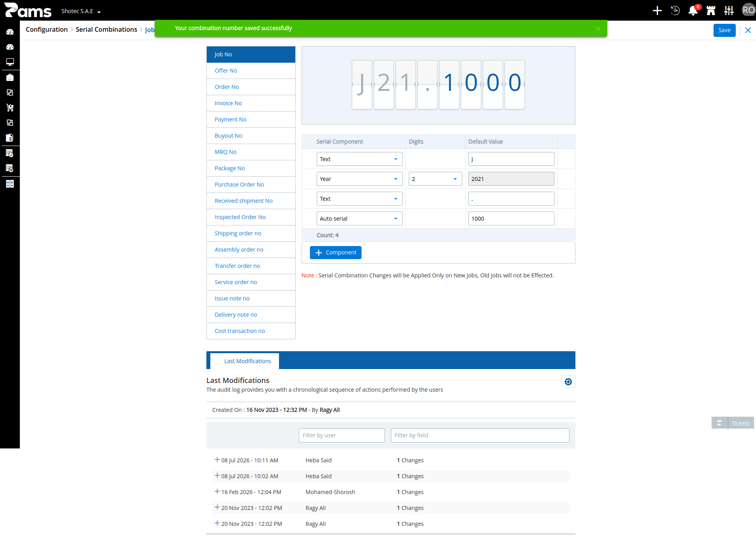Select Purchase Order No in the list
The height and width of the screenshot is (554, 756).
tap(251, 185)
